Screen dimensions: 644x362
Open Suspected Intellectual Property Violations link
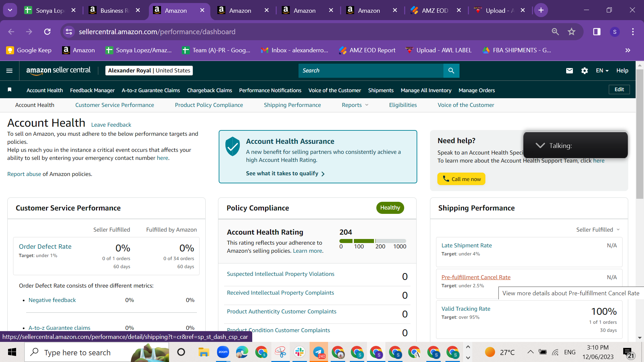(x=281, y=274)
